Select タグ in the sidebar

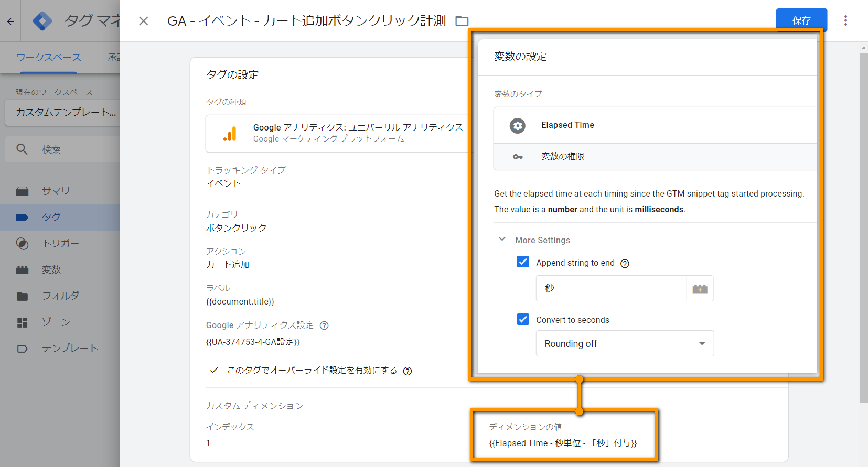(x=60, y=217)
